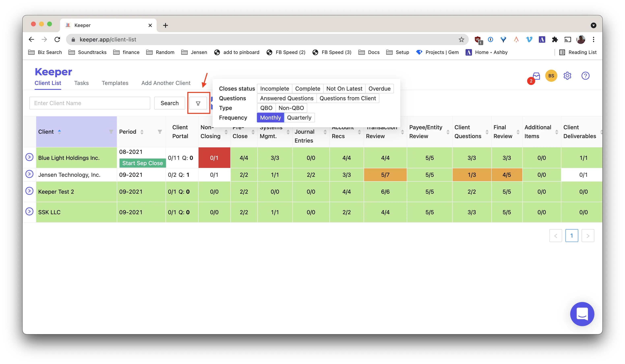This screenshot has height=364, width=625.
Task: Click the Search button
Action: click(169, 103)
